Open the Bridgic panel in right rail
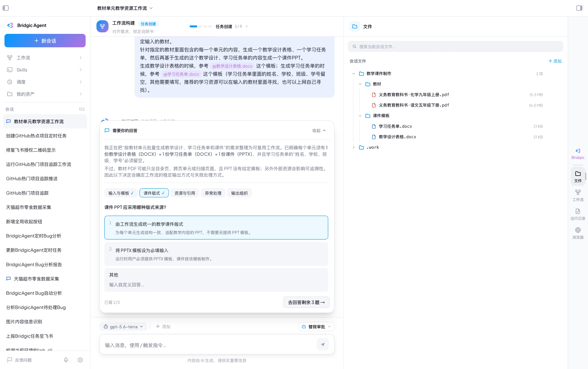The image size is (588, 369). pos(578,154)
